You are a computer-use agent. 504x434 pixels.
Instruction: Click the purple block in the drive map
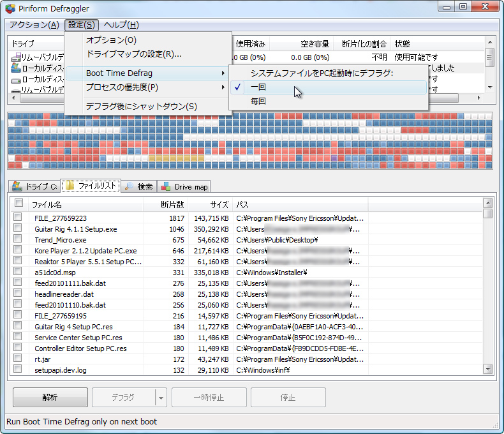point(334,158)
